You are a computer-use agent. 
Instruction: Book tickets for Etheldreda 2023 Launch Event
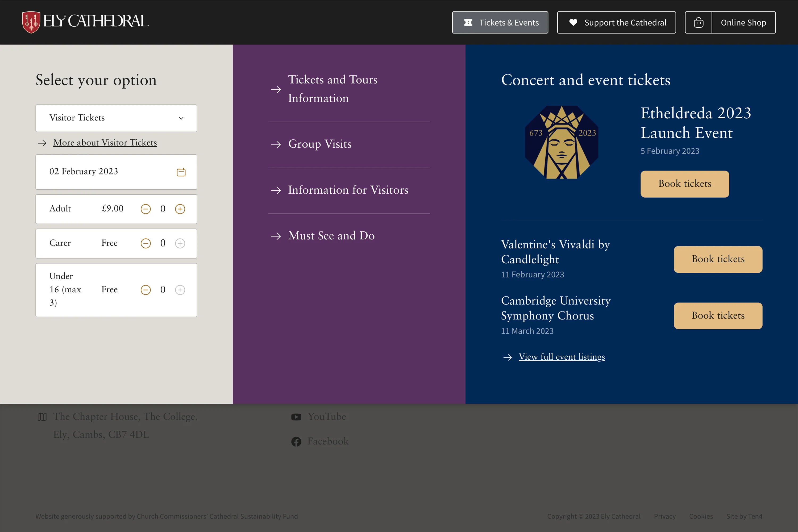[684, 184]
